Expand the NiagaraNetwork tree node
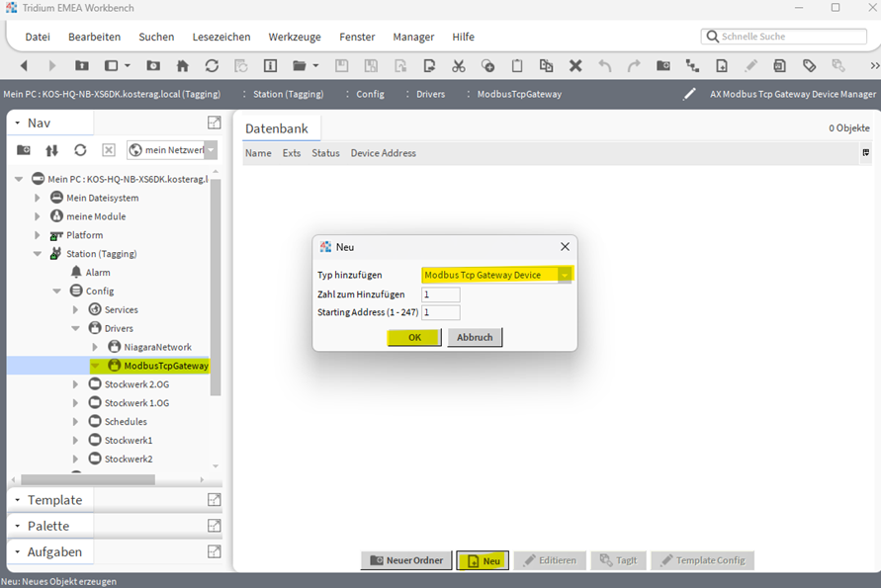The width and height of the screenshot is (881, 588). (95, 347)
